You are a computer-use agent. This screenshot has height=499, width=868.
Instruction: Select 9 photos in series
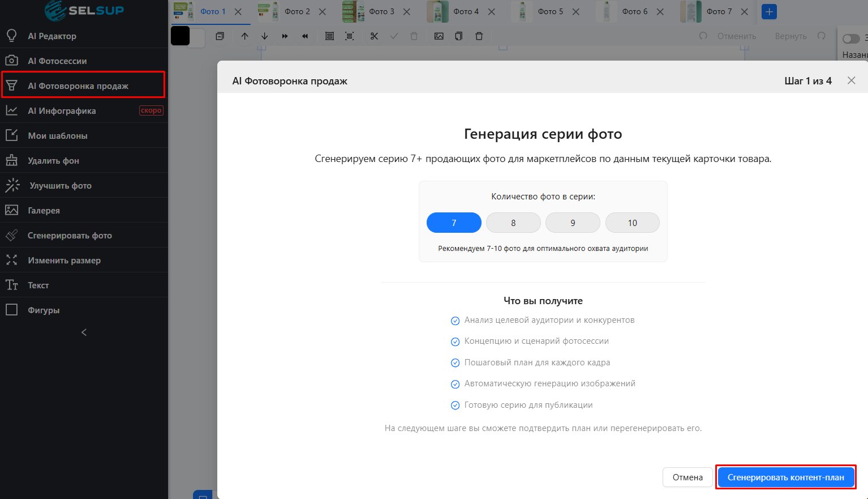click(x=573, y=223)
